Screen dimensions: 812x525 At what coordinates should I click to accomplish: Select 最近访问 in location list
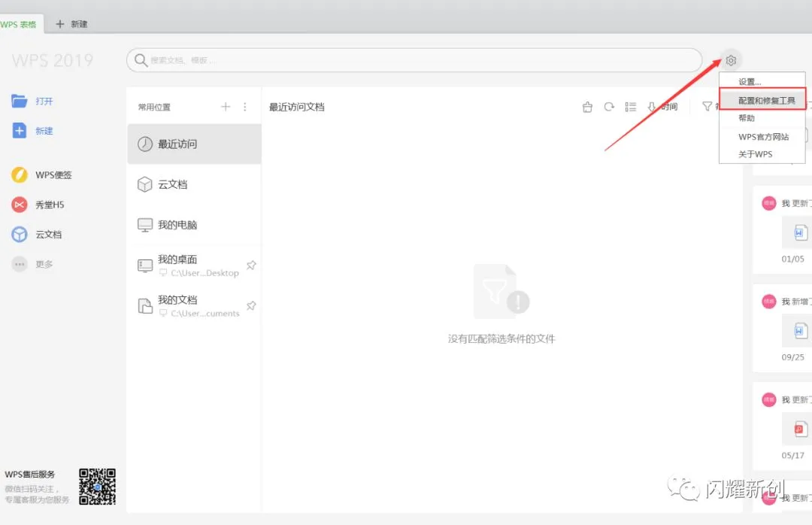click(194, 144)
